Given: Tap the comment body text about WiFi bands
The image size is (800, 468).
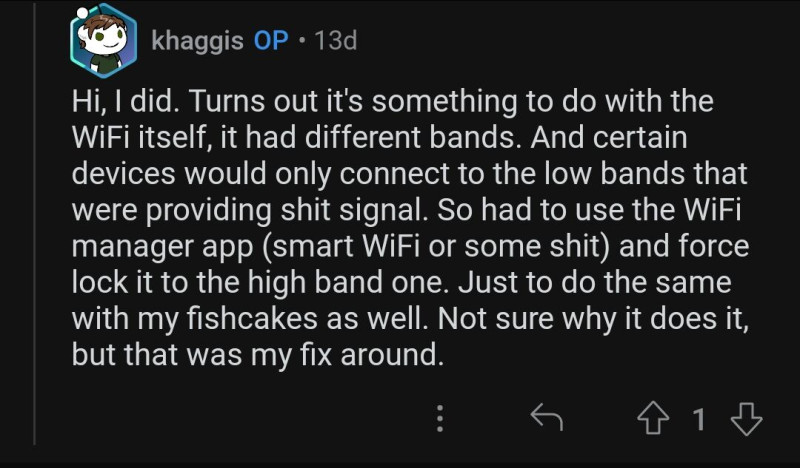Looking at the screenshot, I should 410,228.
